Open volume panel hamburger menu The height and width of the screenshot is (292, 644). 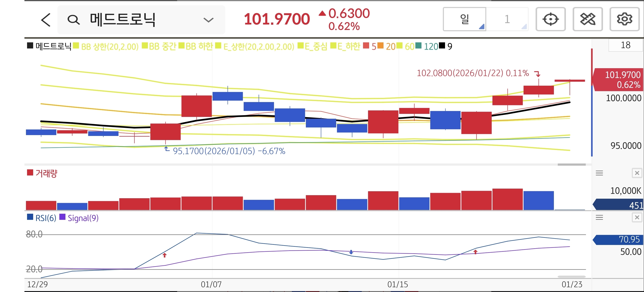click(599, 173)
